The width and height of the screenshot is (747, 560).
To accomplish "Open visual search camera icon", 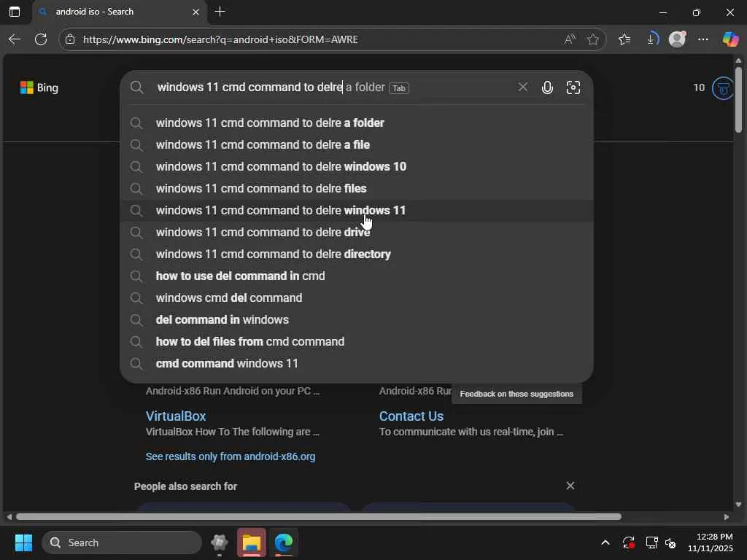I will [x=573, y=87].
